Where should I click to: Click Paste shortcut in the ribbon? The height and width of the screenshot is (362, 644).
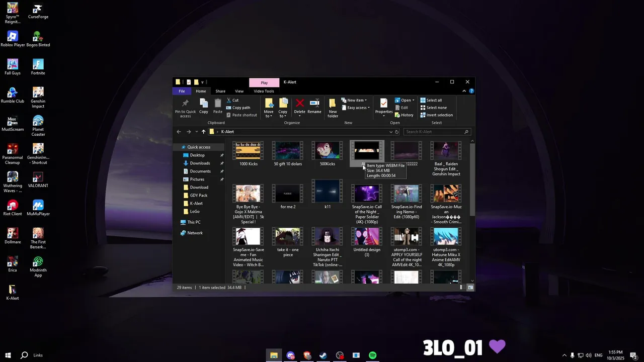point(242,115)
